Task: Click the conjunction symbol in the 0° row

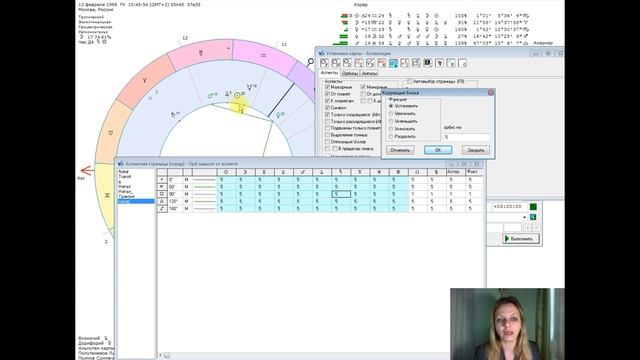Action: [162, 179]
